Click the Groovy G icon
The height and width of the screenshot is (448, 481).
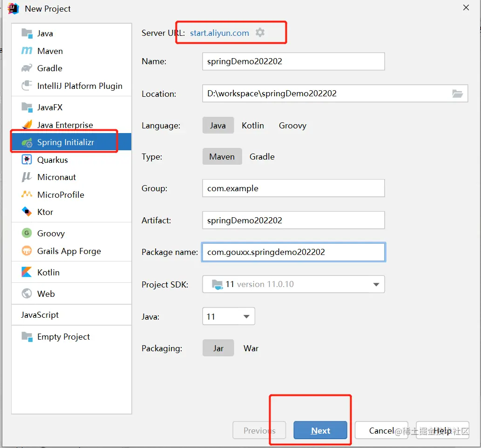pyautogui.click(x=27, y=233)
